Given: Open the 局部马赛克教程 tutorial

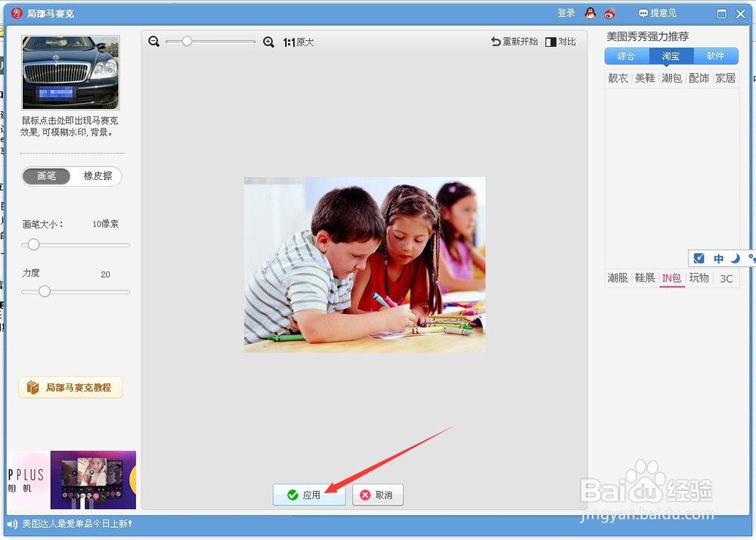Looking at the screenshot, I should [70, 387].
